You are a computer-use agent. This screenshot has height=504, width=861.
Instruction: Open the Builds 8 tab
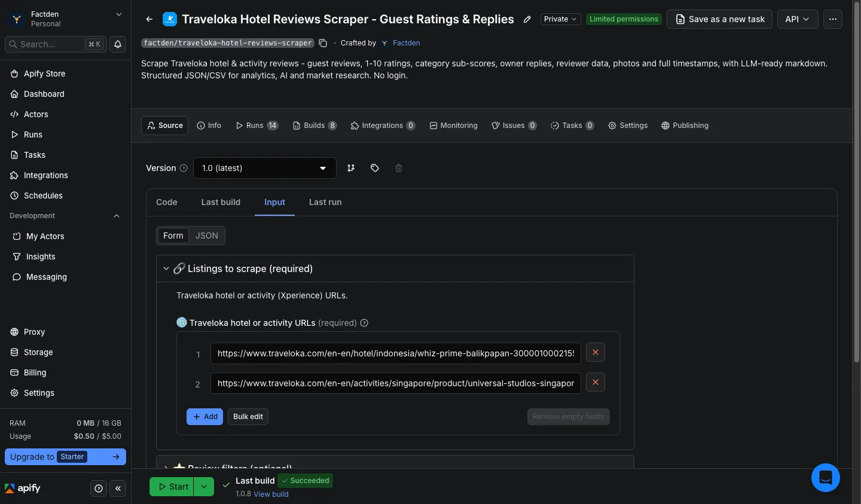pyautogui.click(x=315, y=126)
